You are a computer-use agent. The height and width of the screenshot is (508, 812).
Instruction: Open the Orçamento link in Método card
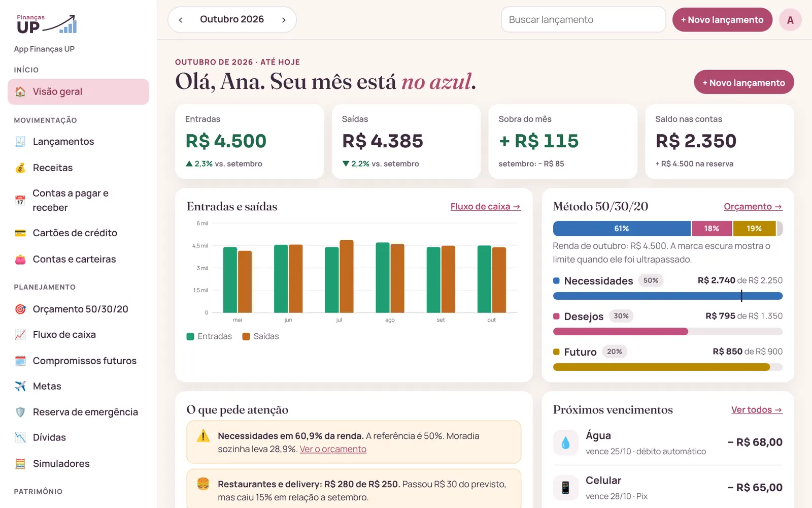pos(753,207)
